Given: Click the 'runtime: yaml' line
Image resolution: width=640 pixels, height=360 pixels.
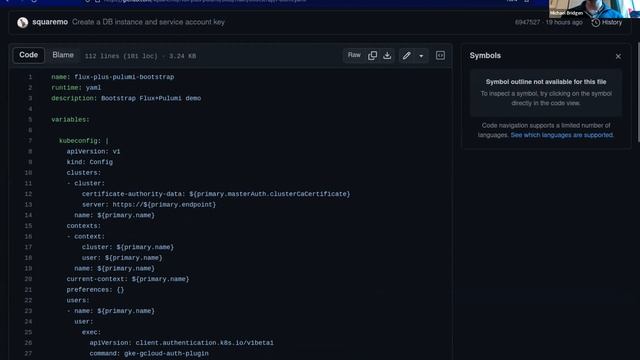Looking at the screenshot, I should (76, 87).
